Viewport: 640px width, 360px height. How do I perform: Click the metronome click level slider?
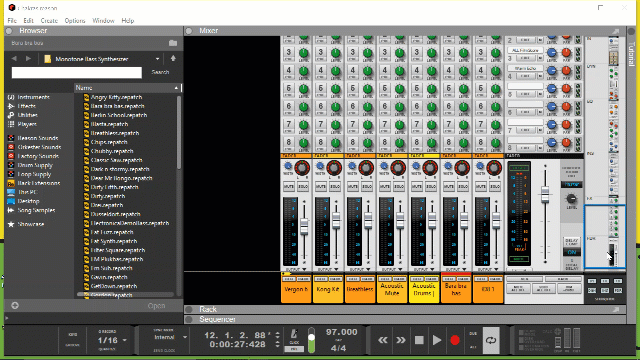pos(311,340)
